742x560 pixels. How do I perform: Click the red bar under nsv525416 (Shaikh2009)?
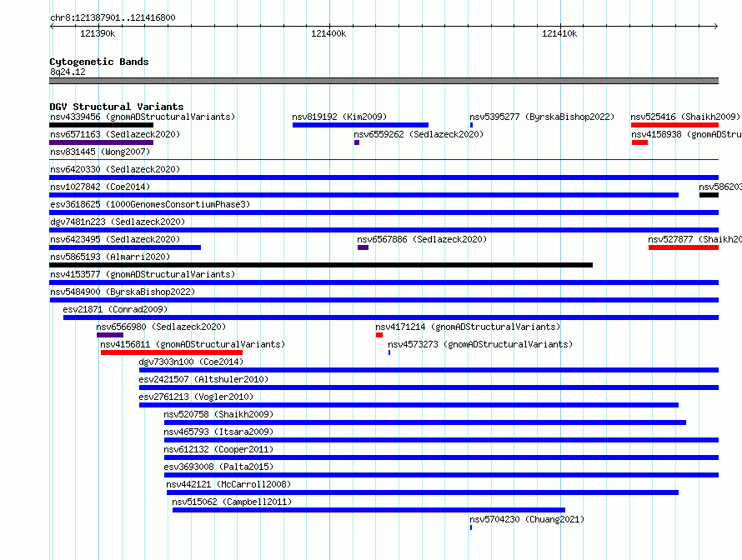tap(674, 125)
